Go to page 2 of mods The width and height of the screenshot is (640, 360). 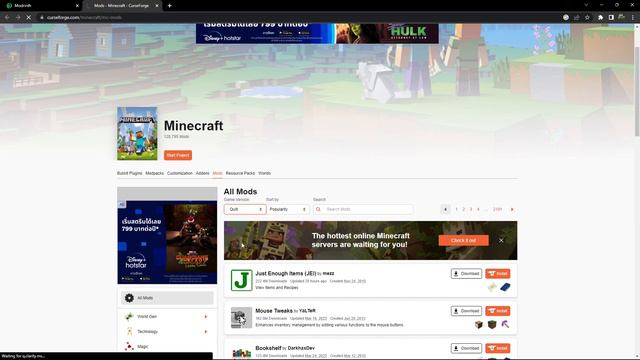tap(464, 209)
